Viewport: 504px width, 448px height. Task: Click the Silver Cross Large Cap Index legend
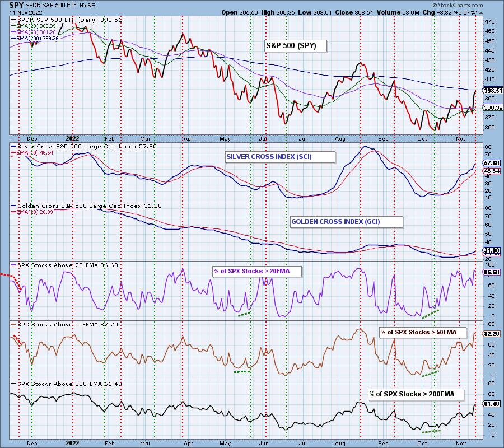83,147
